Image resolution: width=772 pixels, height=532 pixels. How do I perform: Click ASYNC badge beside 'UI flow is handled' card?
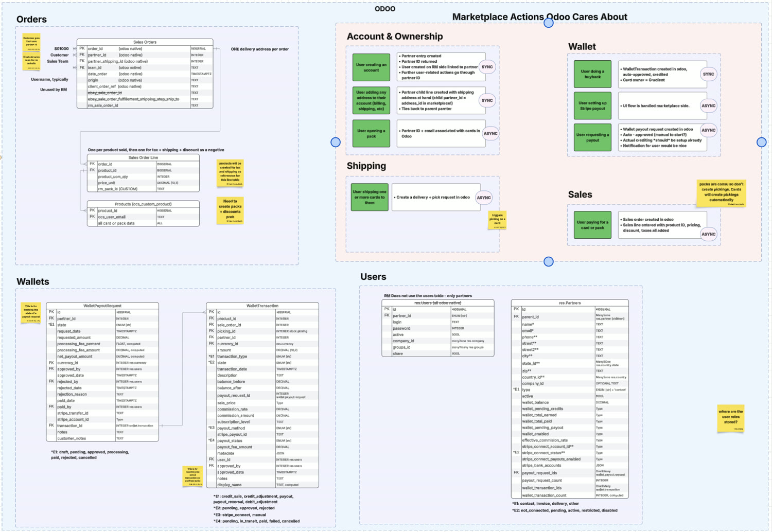(x=709, y=105)
